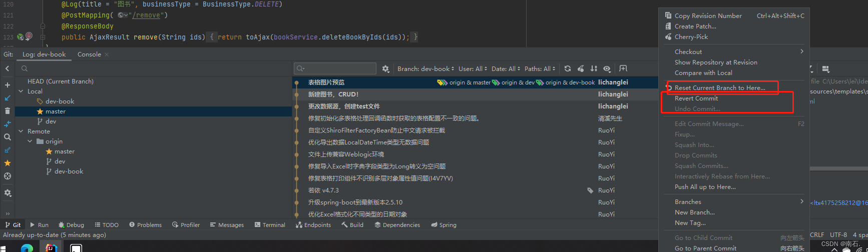Image resolution: width=868 pixels, height=252 pixels.
Task: Switch to Log: dev-book tab
Action: [x=44, y=54]
